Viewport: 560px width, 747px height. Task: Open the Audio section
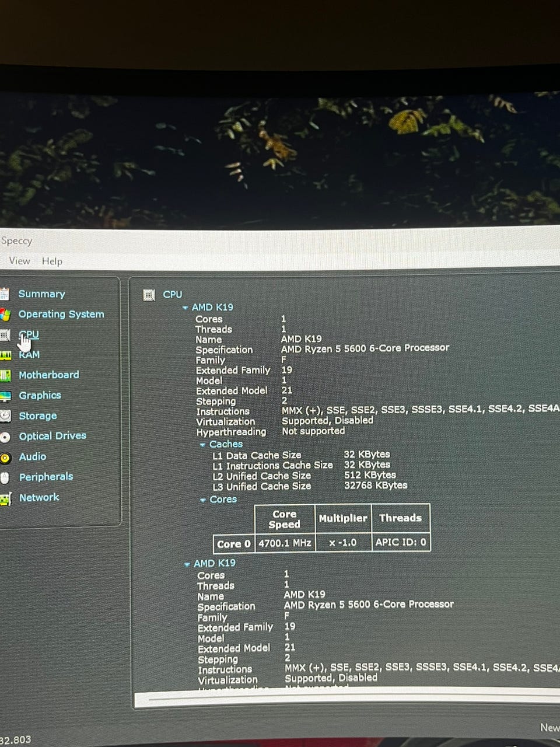pos(33,456)
